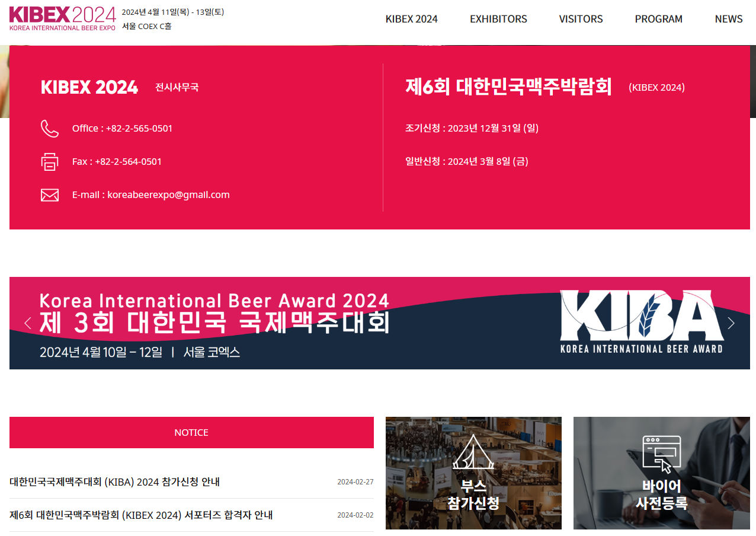Open the VISITORS menu
The height and width of the screenshot is (536, 756).
coord(581,19)
